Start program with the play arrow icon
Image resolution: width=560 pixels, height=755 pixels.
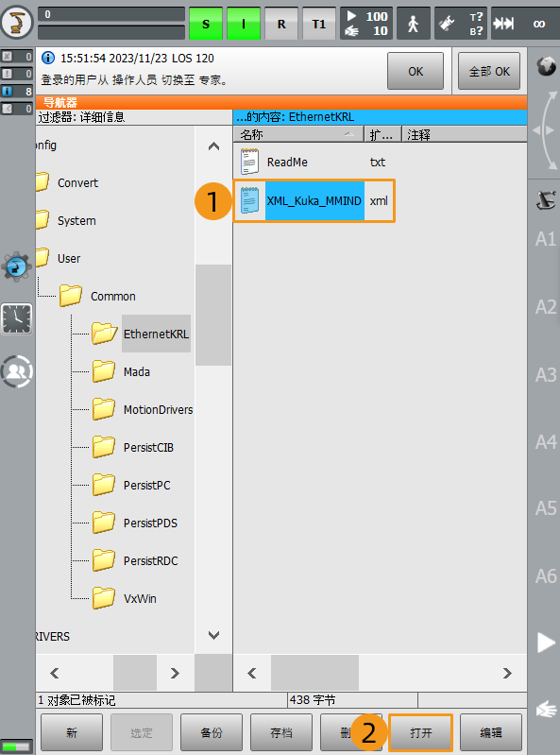pos(546,643)
